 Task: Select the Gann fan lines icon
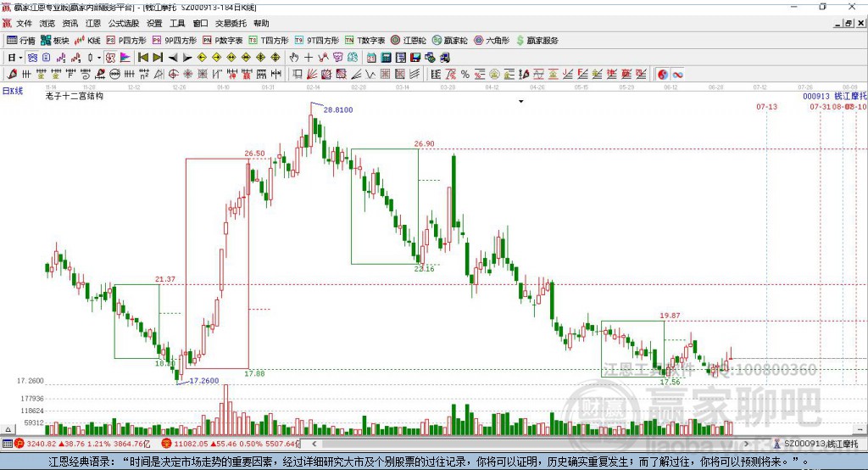click(x=313, y=75)
